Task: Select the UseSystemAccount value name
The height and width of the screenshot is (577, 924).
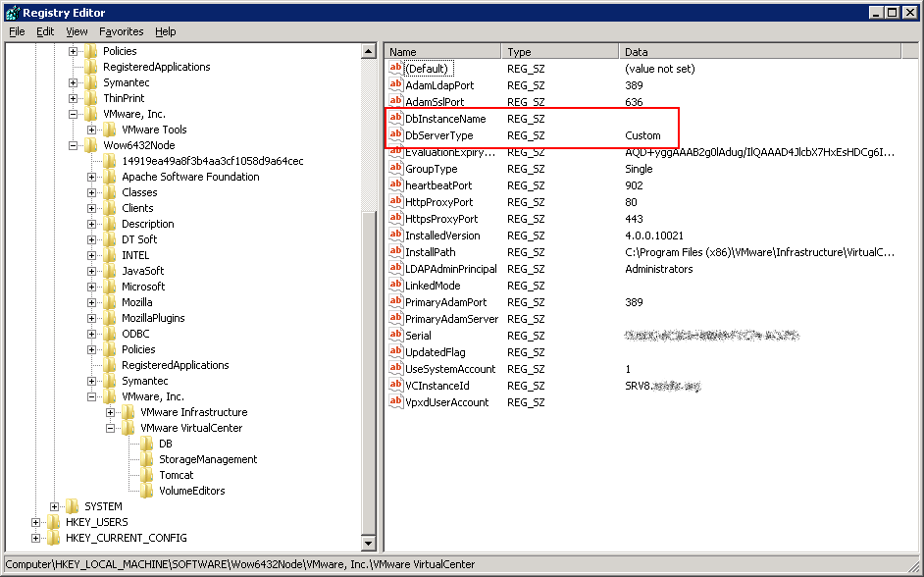Action: click(x=450, y=368)
